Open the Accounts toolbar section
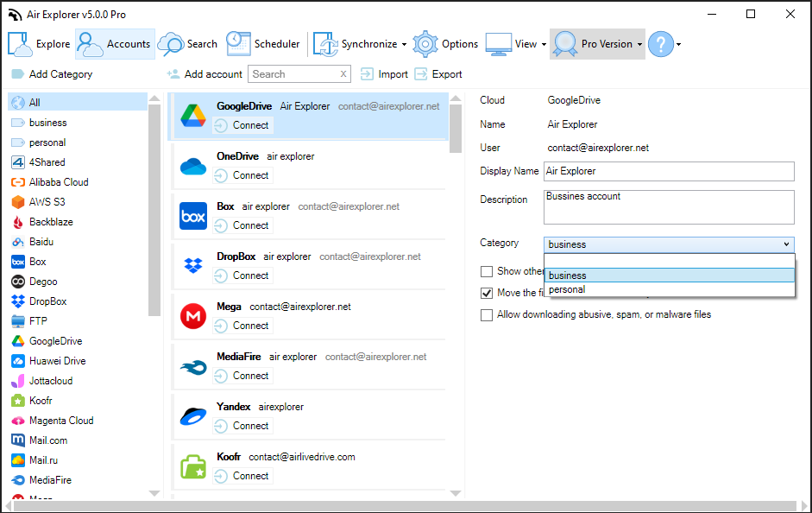The image size is (812, 513). coord(115,44)
